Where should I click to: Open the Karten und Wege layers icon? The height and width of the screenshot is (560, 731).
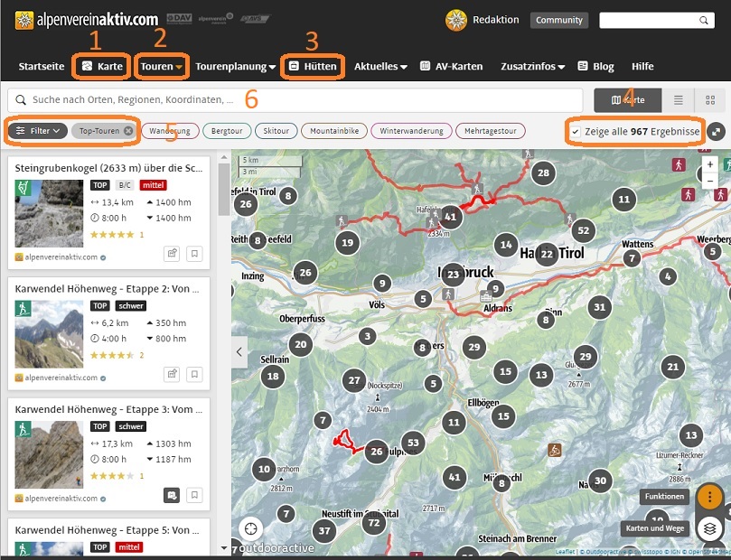point(709,528)
